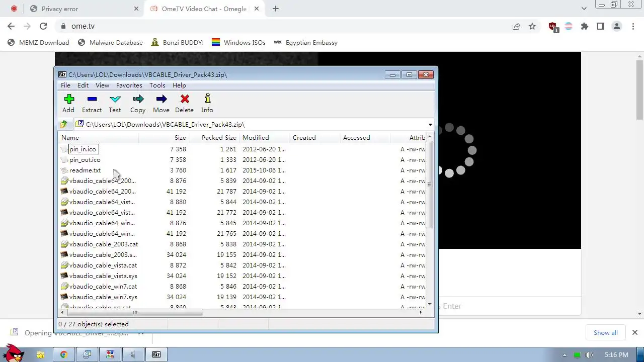Sort files by Accessed column

(365, 137)
